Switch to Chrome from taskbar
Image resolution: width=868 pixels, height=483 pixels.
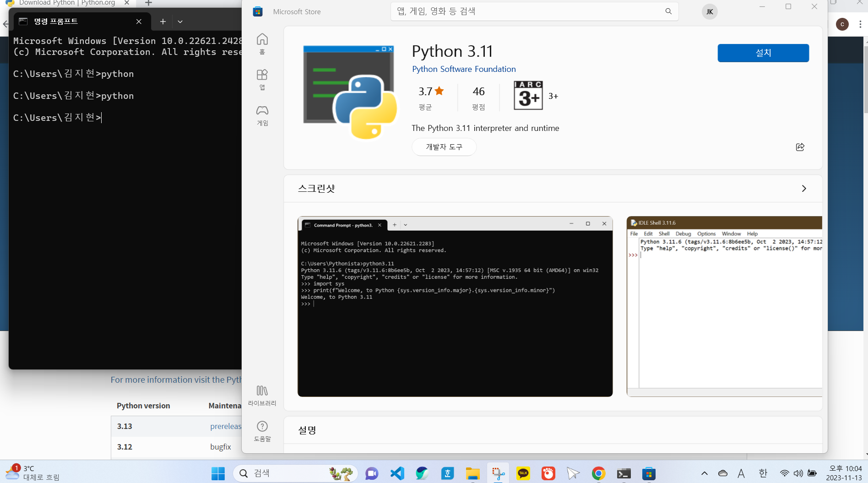598,473
